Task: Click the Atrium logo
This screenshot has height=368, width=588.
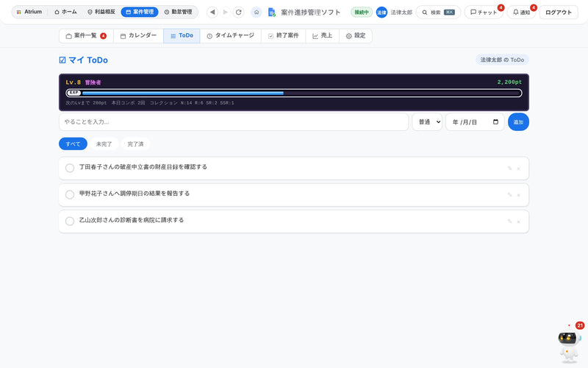Action: coord(29,12)
